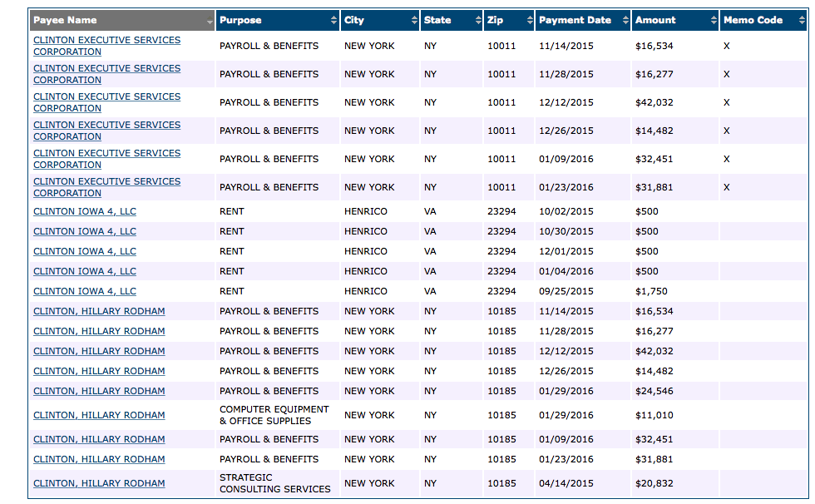
Task: Click sort arrows icon in Amount column
Action: point(714,20)
